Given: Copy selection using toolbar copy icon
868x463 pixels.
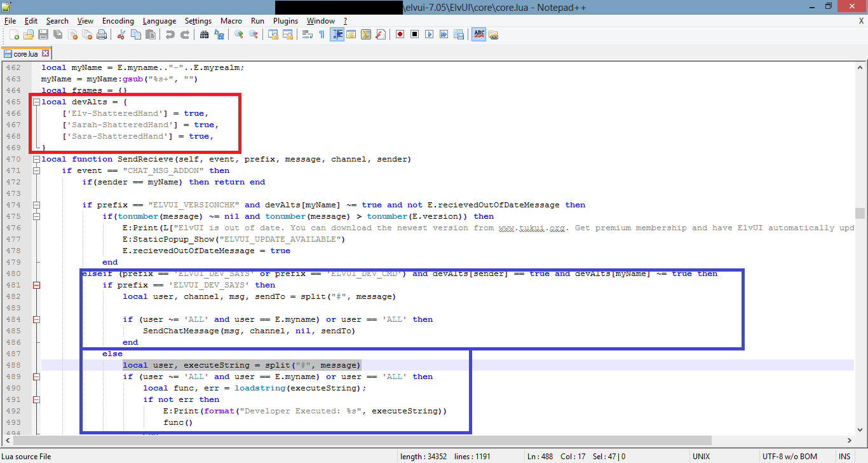Looking at the screenshot, I should (135, 34).
